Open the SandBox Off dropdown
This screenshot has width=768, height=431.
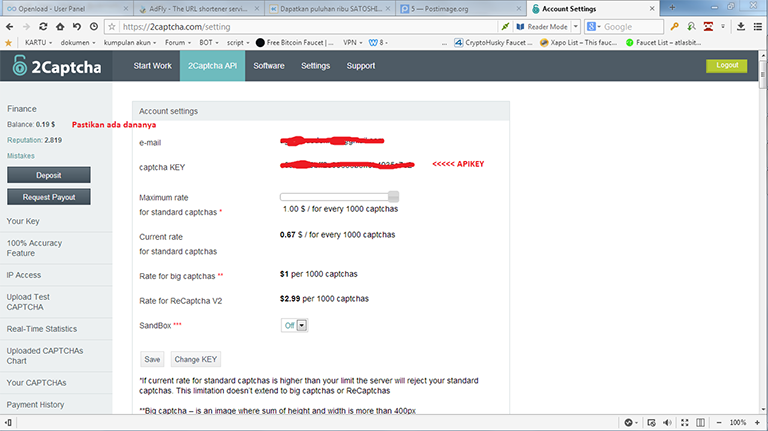click(x=294, y=325)
